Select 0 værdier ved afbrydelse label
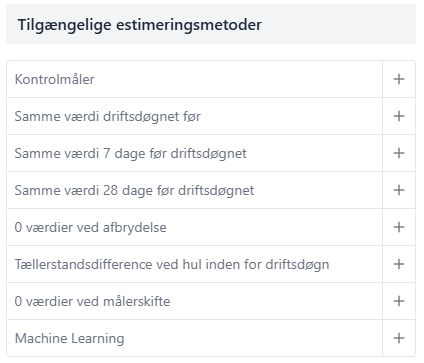This screenshot has width=424, height=363. [91, 227]
